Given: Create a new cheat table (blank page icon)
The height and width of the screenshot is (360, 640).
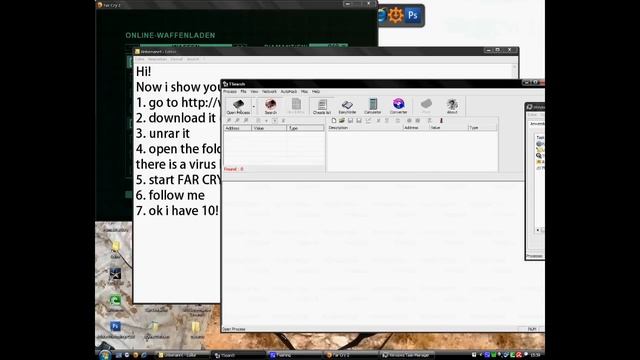Looking at the screenshot, I should click(334, 121).
